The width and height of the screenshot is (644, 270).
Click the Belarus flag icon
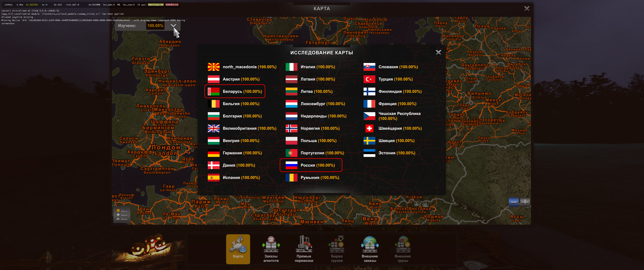(213, 91)
